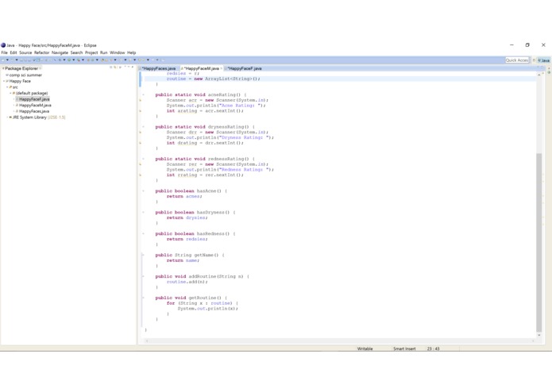
Task: Open Run configurations dropdown arrow
Action: [x=74, y=60]
